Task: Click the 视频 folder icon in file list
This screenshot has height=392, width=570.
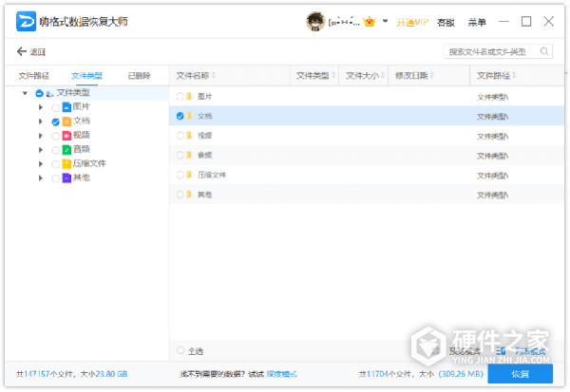Action: pos(189,136)
